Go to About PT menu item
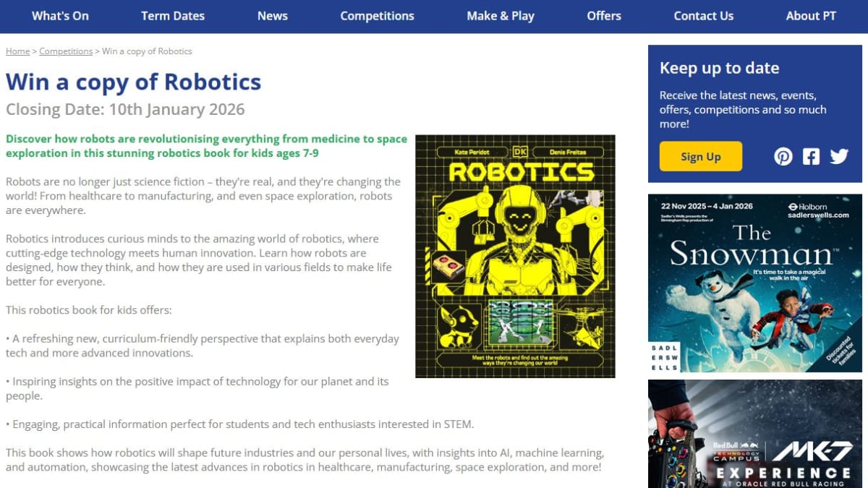Viewport: 868px width, 488px height. [811, 16]
